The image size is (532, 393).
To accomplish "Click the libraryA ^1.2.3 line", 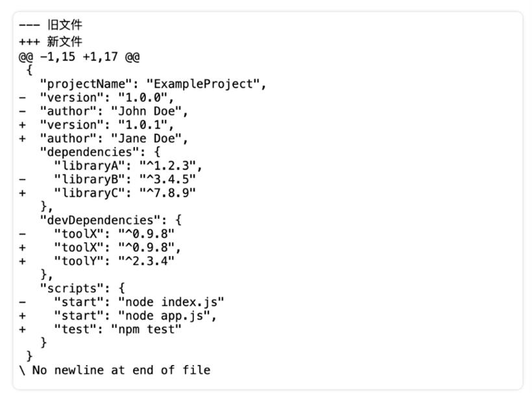I will (128, 166).
